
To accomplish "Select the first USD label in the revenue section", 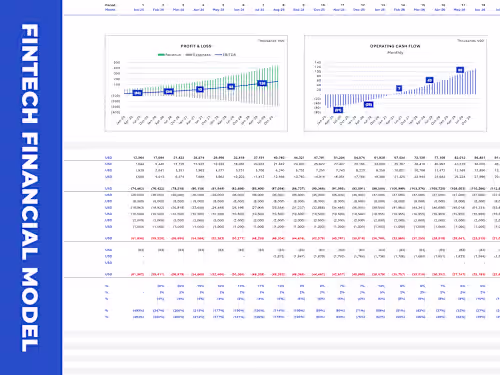I will tap(108, 158).
